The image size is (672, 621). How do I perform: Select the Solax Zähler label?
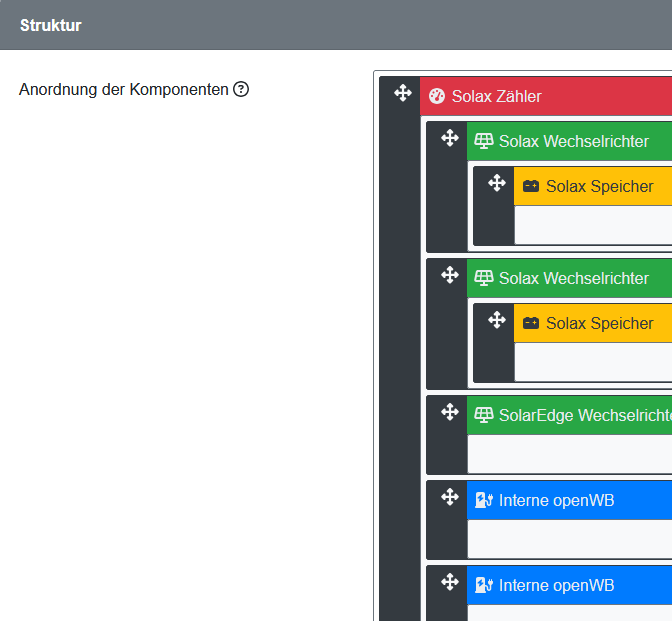tap(497, 96)
